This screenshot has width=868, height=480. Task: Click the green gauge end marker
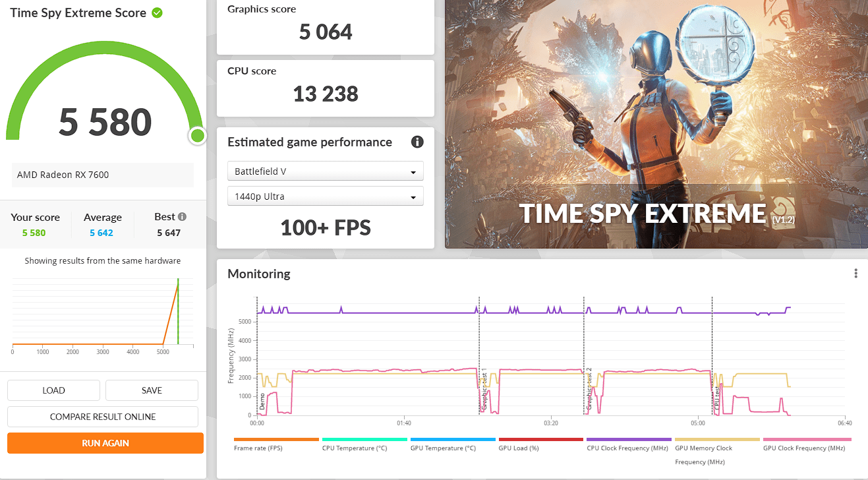point(197,136)
